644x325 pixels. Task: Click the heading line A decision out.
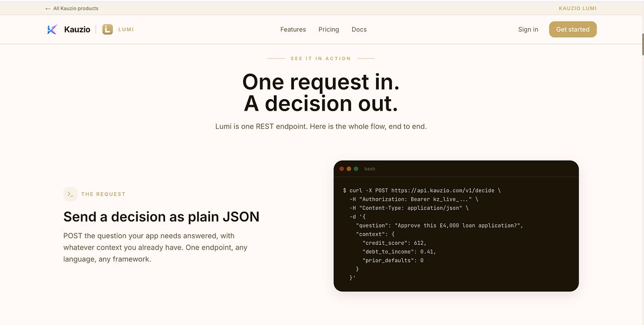pos(321,103)
